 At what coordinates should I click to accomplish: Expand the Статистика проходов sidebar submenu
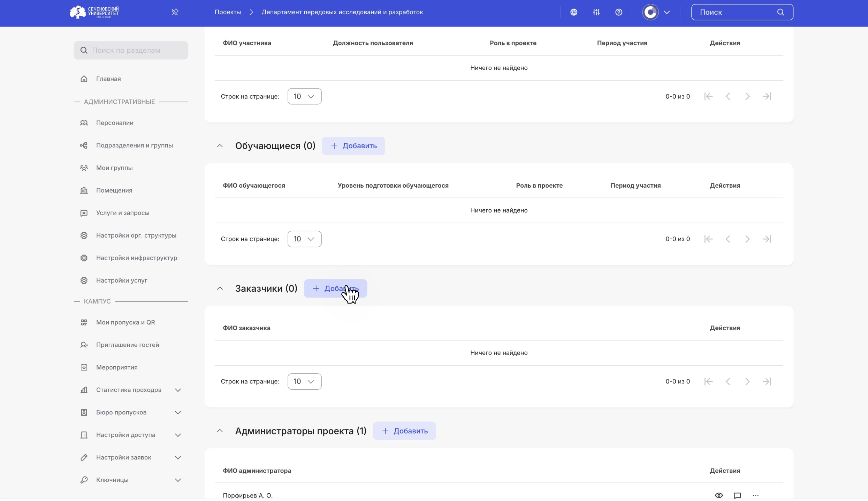178,390
